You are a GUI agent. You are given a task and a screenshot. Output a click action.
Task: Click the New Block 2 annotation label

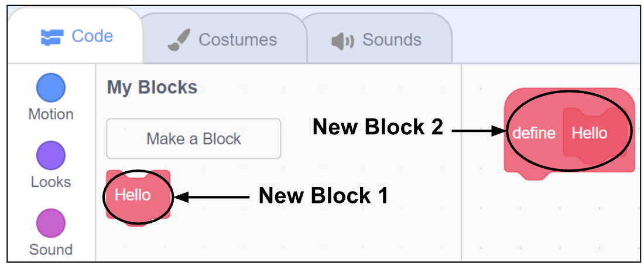[378, 127]
